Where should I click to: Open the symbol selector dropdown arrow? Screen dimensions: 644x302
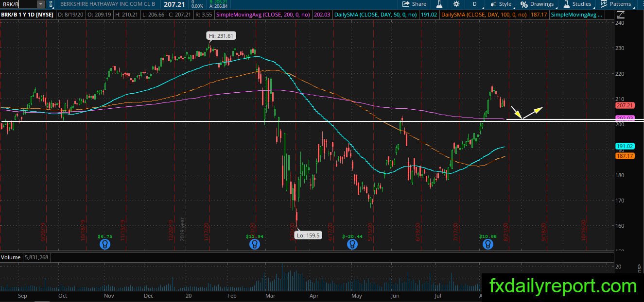(40, 4)
